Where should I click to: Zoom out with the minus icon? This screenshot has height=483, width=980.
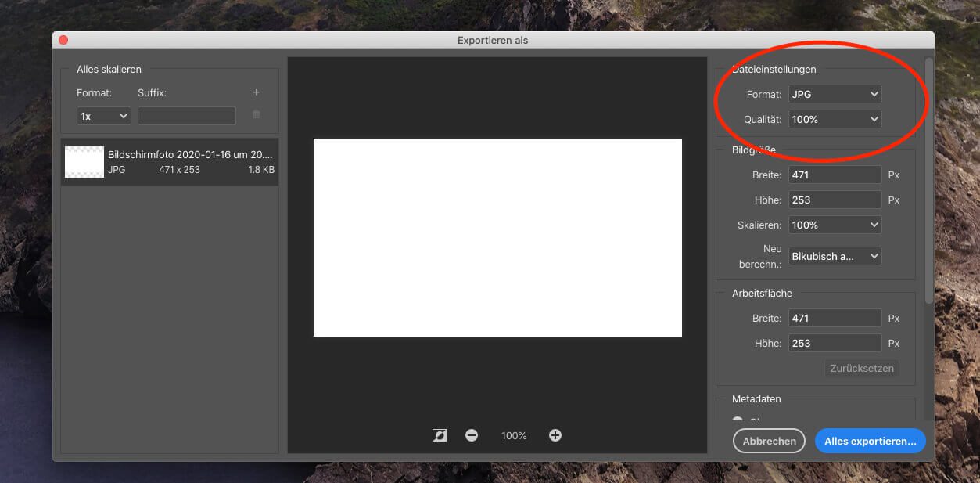pos(472,435)
